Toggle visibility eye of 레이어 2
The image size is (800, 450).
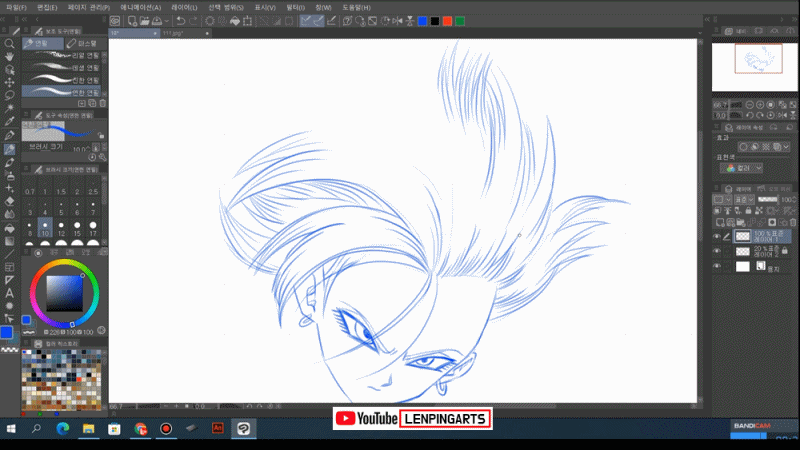[717, 252]
